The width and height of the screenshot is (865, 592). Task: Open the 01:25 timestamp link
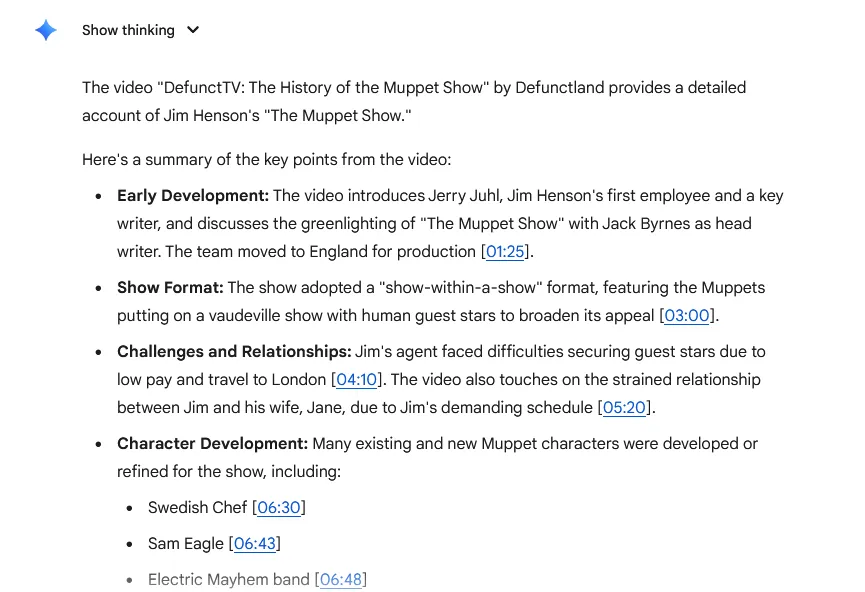point(505,252)
